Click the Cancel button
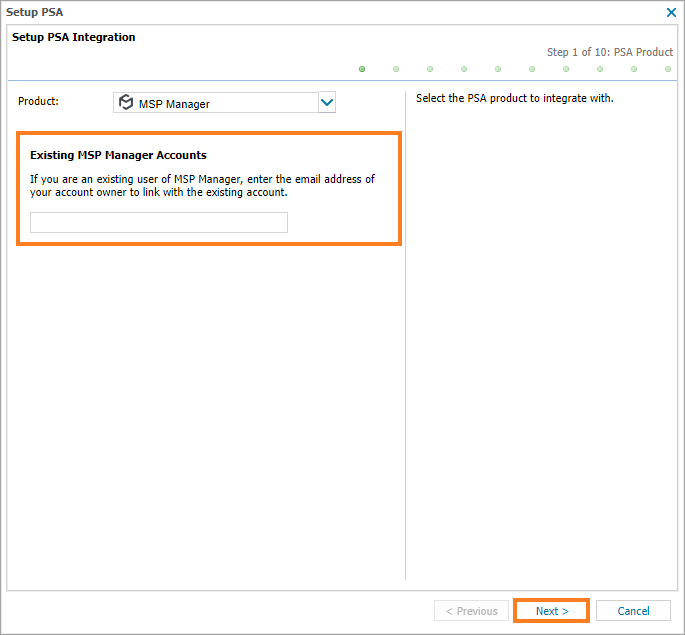Screen dimensions: 685x635 coord(633,611)
